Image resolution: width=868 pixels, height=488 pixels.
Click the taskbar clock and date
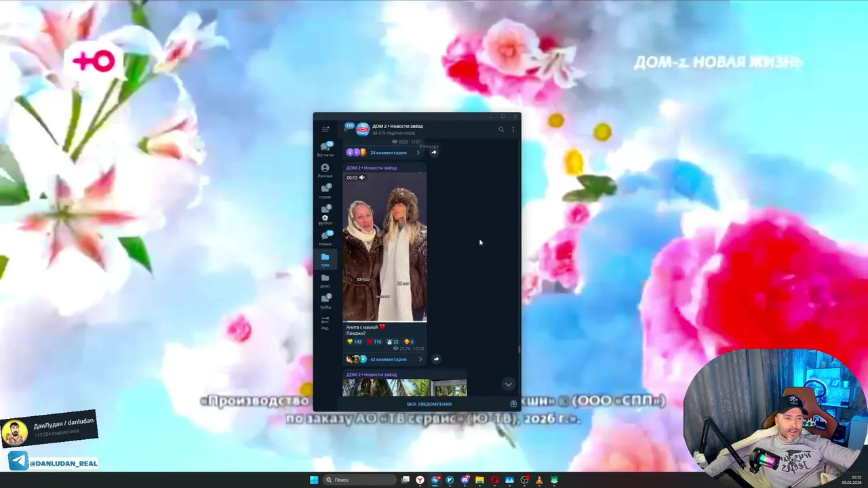pyautogui.click(x=851, y=480)
